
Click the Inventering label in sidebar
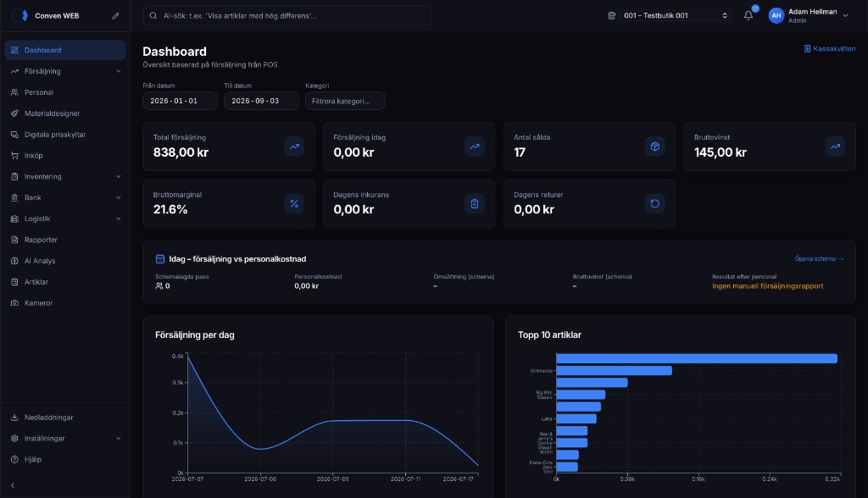pyautogui.click(x=42, y=176)
